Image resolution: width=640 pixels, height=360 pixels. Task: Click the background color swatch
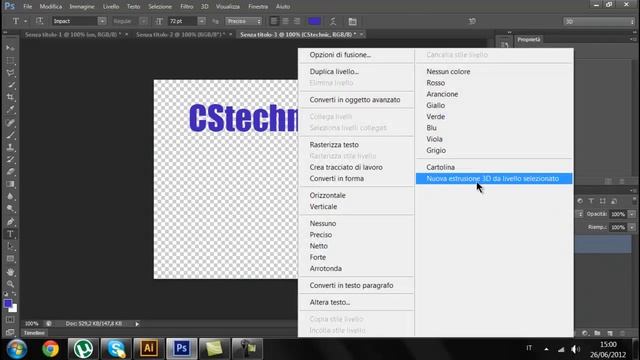(x=14, y=309)
